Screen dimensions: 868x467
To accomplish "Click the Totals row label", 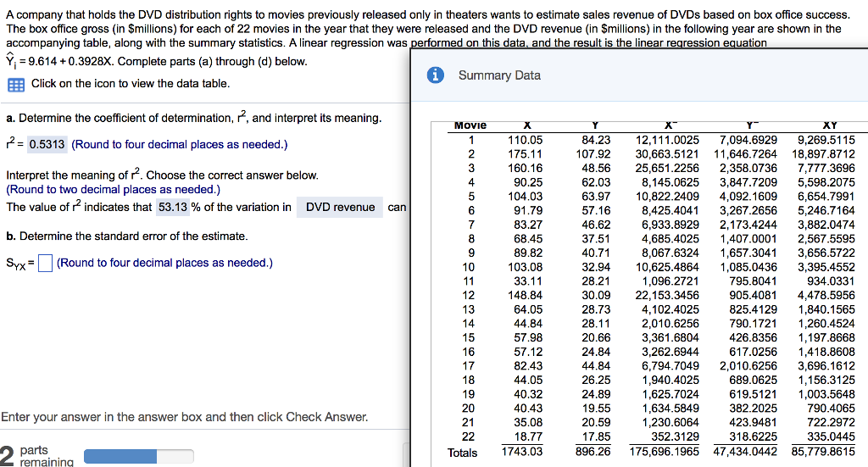I will 463,453.
